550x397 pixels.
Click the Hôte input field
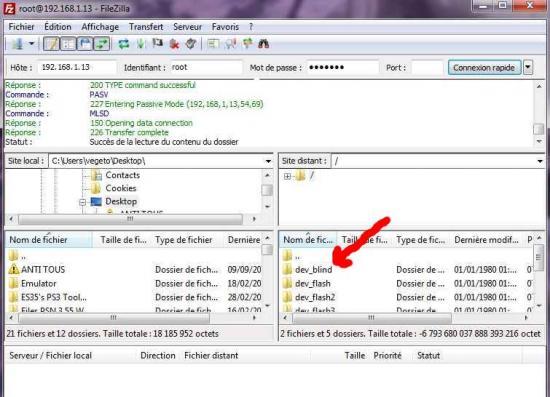tap(77, 67)
